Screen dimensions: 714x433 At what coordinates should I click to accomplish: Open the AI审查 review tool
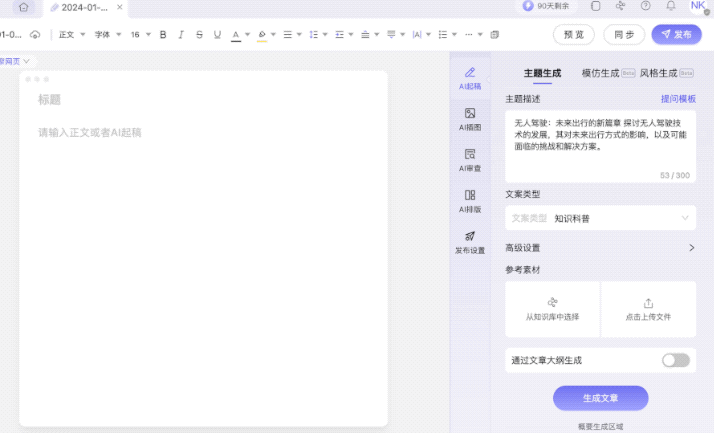470,160
